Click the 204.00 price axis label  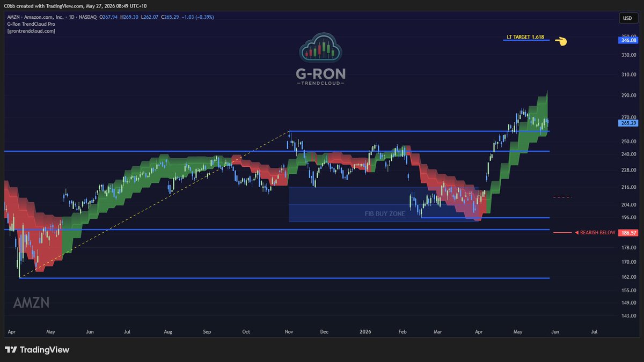point(629,205)
